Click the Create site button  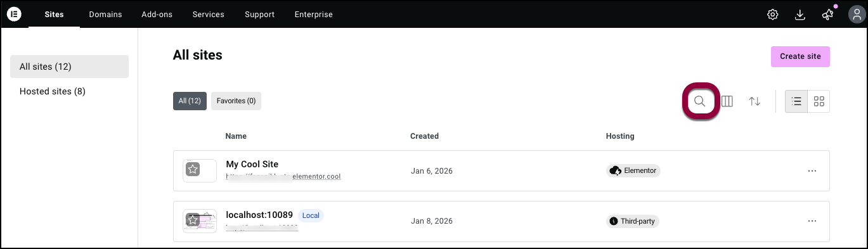point(800,56)
